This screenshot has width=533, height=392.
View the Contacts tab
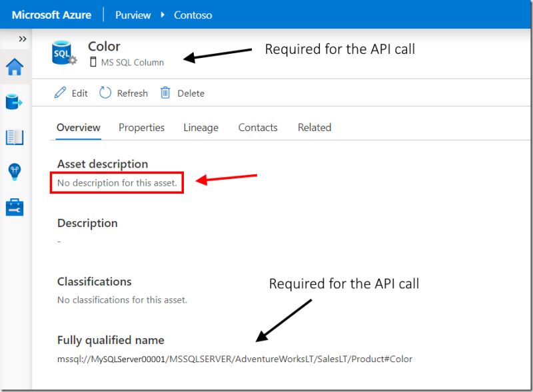click(258, 127)
